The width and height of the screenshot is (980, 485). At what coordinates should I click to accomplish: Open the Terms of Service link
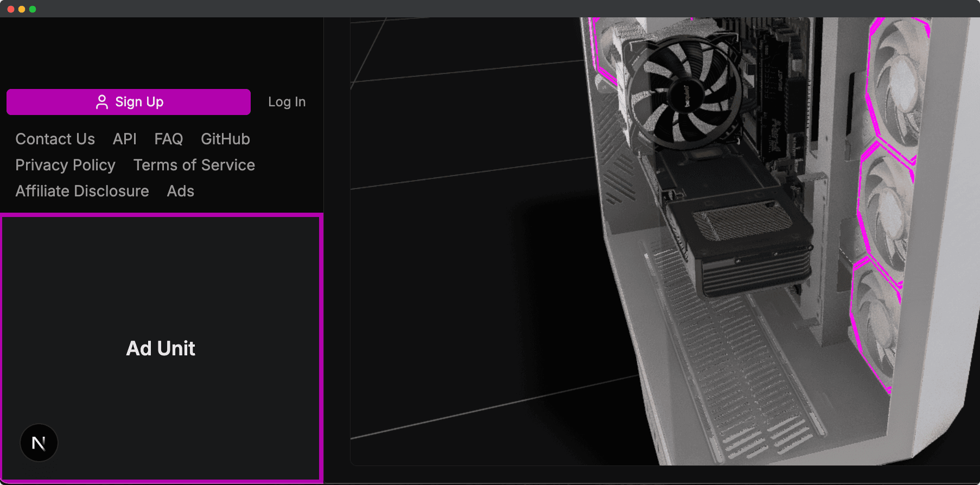194,165
